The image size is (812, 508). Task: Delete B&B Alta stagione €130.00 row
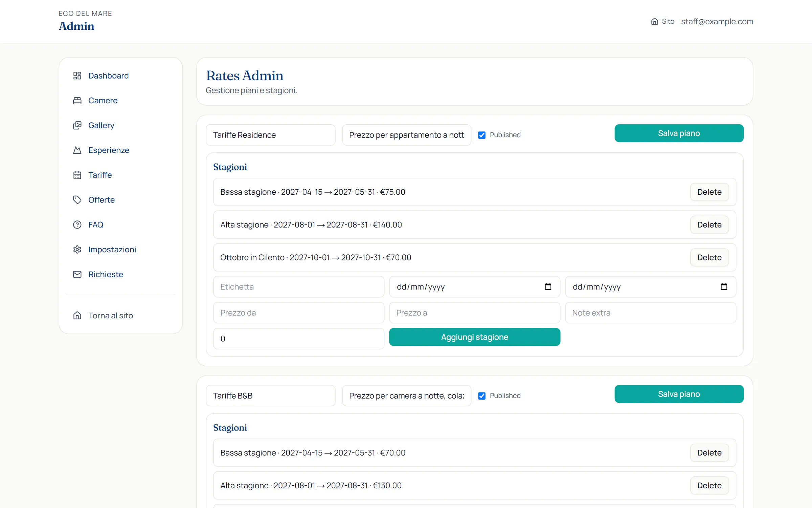coord(709,485)
